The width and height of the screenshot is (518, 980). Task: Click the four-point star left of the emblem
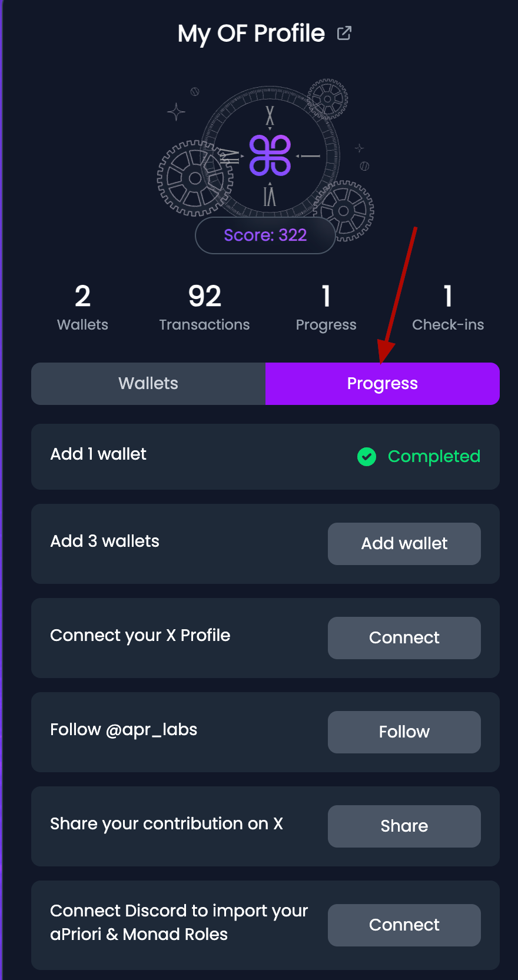pyautogui.click(x=176, y=111)
